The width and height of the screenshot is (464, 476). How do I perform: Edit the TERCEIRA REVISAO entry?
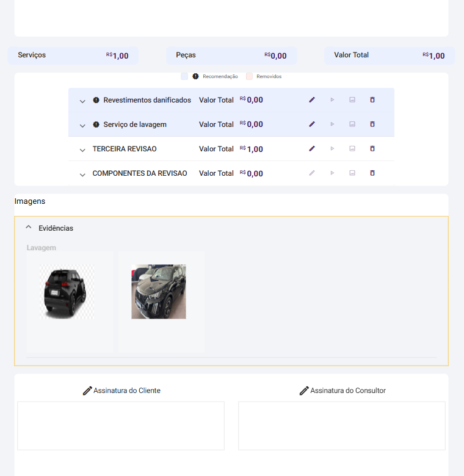click(312, 148)
